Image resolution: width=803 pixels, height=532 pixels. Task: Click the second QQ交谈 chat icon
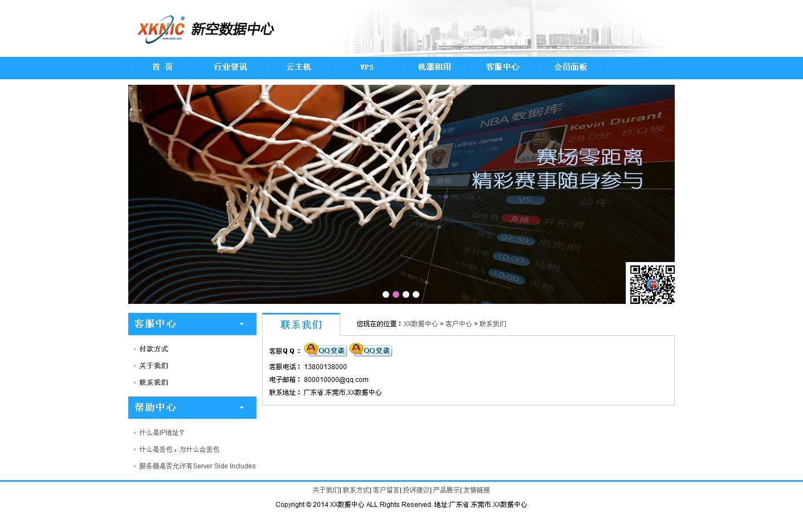coord(371,350)
